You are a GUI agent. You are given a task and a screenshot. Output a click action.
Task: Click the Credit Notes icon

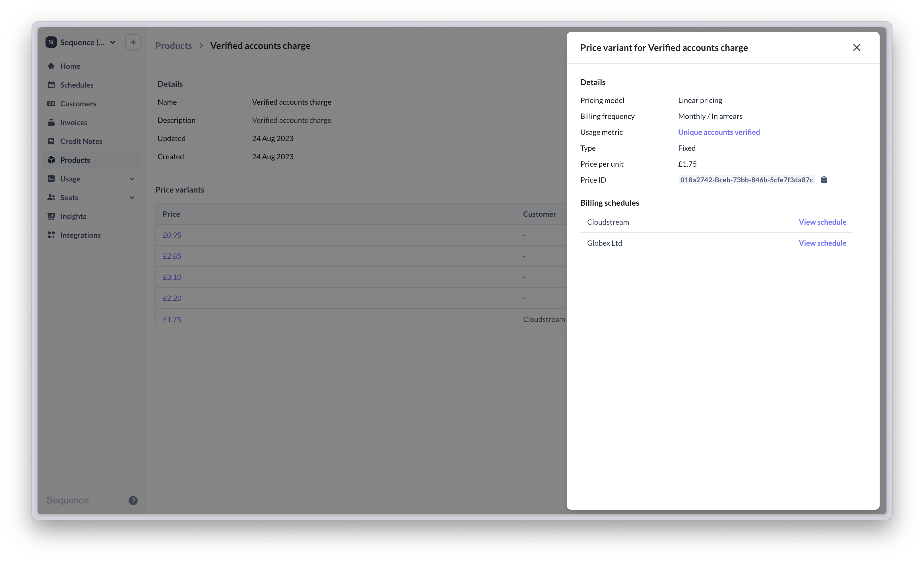click(x=51, y=141)
